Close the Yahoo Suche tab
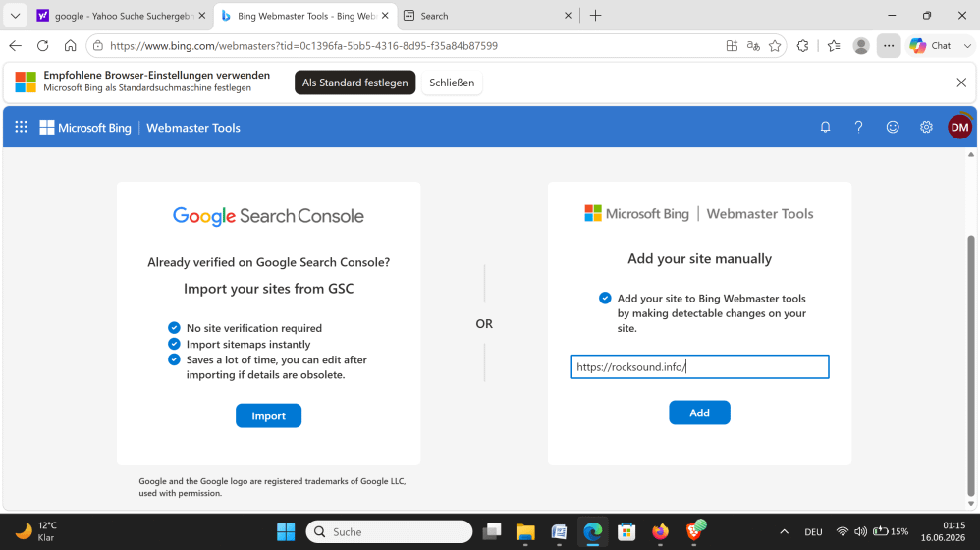 (x=202, y=16)
